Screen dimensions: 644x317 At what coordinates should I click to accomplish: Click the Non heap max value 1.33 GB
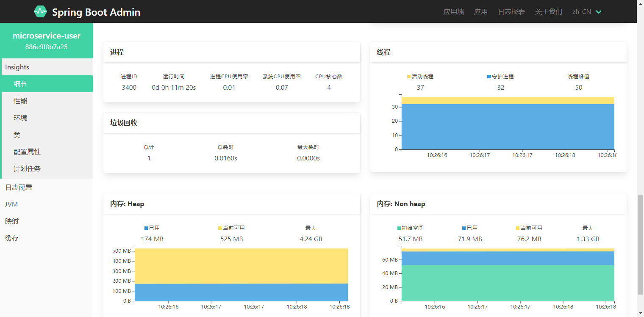click(x=588, y=239)
